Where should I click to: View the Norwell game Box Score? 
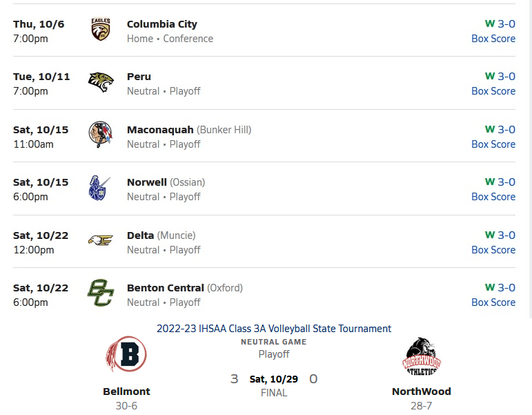point(493,197)
